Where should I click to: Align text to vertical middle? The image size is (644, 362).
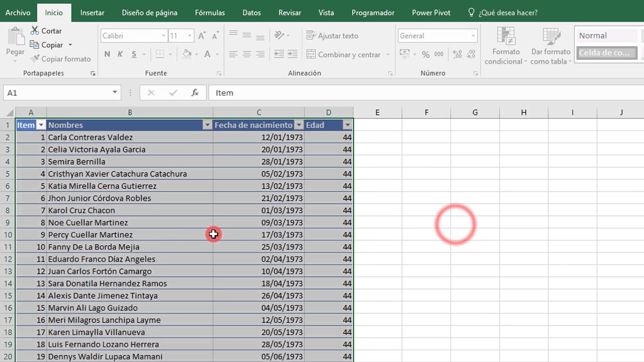247,35
